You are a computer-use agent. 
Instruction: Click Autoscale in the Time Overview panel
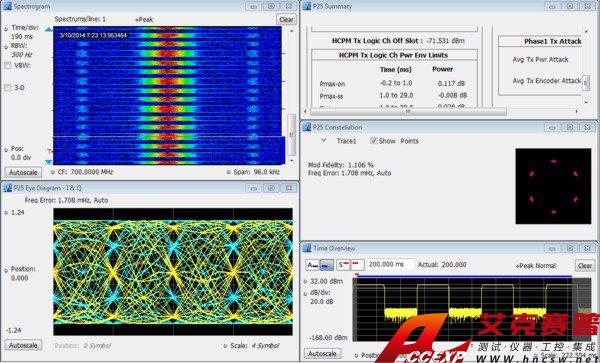tap(322, 354)
